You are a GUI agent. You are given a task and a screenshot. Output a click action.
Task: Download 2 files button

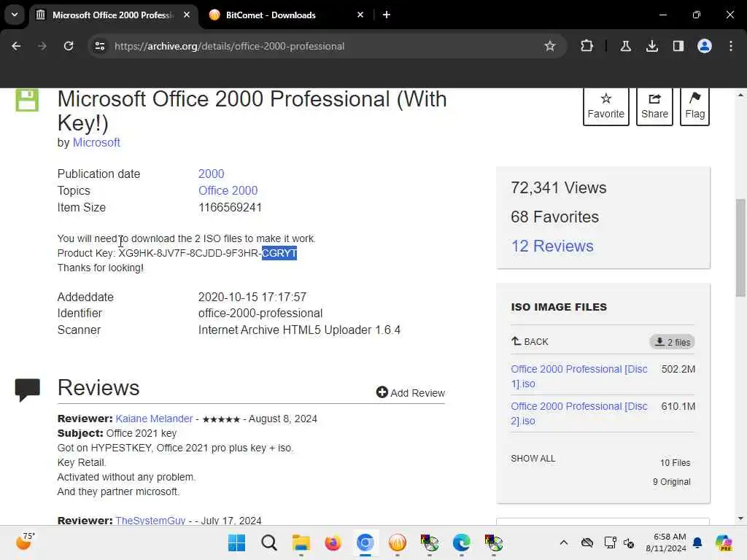(672, 342)
